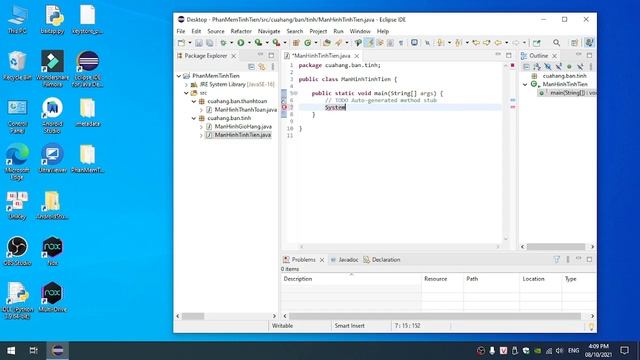Sort Problems by Description column header
The width and height of the screenshot is (640, 360).
(351, 279)
